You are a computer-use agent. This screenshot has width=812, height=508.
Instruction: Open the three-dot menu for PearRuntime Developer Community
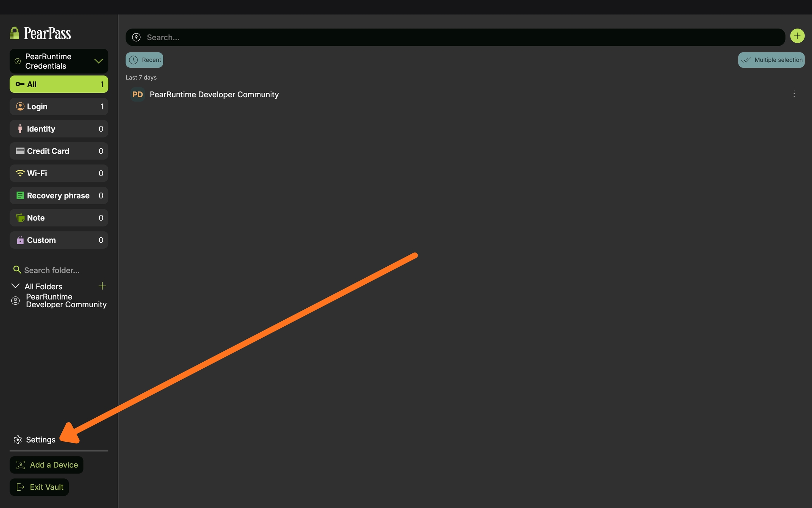click(794, 94)
